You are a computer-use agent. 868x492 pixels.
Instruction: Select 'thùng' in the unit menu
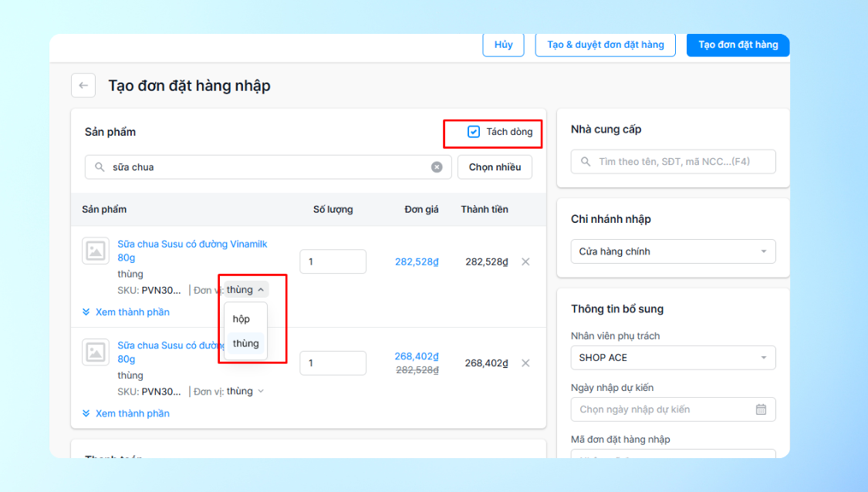245,343
